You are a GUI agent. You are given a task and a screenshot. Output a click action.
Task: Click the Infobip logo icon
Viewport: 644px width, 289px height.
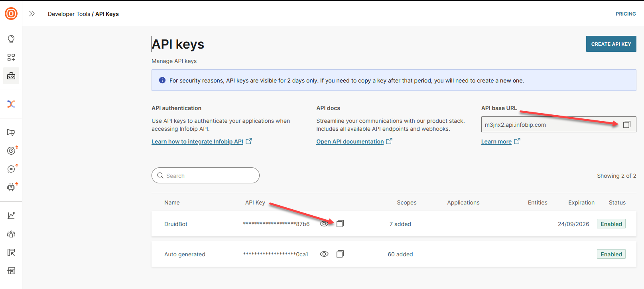(x=11, y=14)
